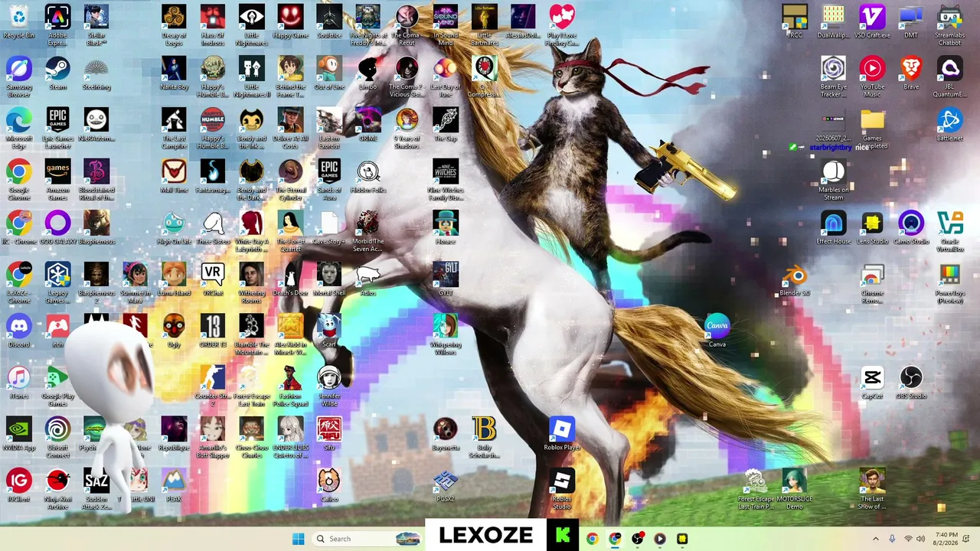Select the Google Play Games shortcut
Image resolution: width=980 pixels, height=551 pixels.
coord(57,386)
